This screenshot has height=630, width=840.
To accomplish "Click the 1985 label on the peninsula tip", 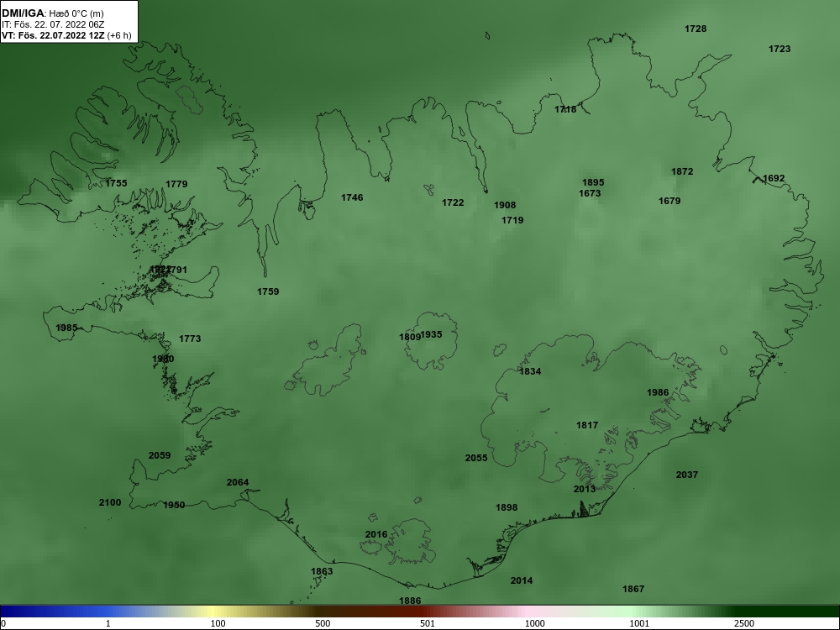I will pos(66,328).
